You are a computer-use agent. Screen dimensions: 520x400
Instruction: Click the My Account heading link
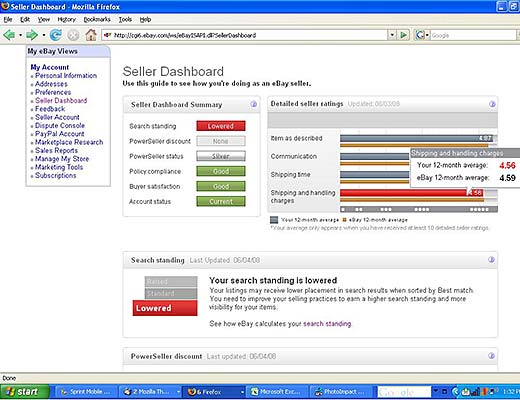coord(50,67)
